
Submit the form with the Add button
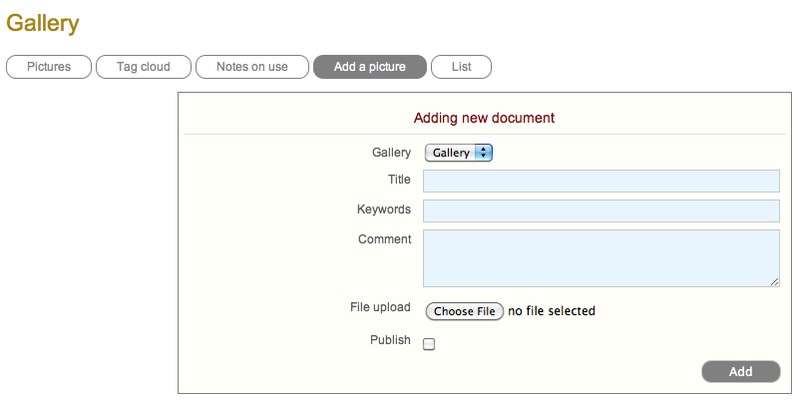[x=740, y=372]
